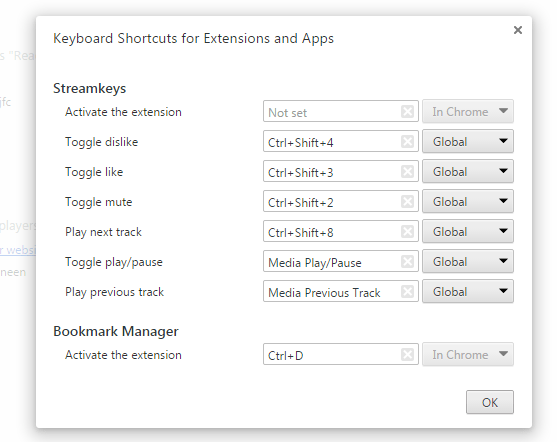The height and width of the screenshot is (442, 557).
Task: Clear the Play next track shortcut
Action: tap(407, 231)
